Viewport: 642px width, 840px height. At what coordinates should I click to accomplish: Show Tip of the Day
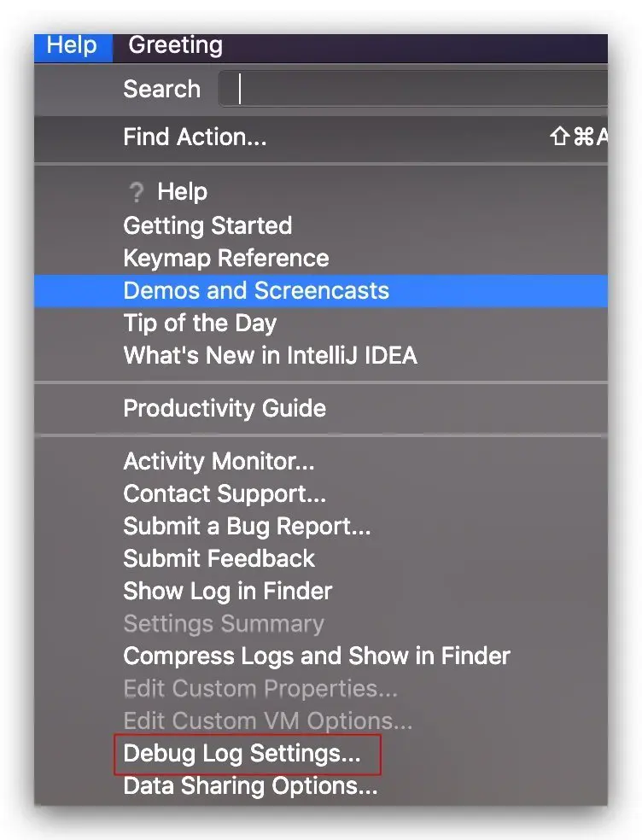(200, 324)
